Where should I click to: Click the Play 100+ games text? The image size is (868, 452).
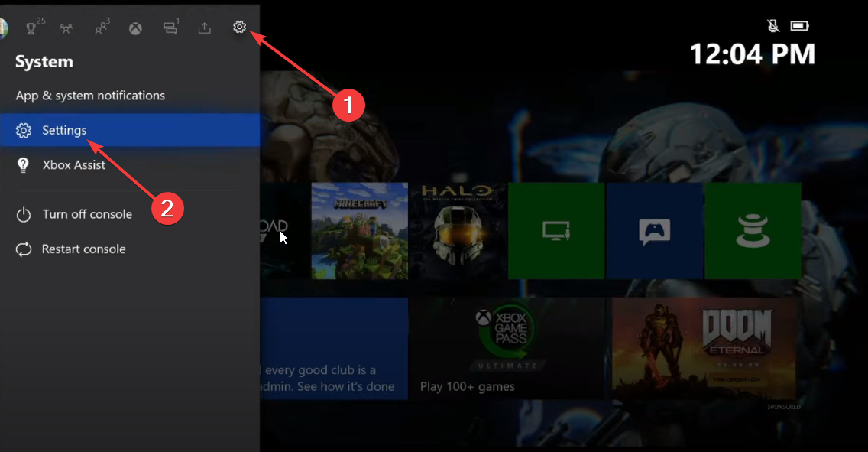point(467,387)
